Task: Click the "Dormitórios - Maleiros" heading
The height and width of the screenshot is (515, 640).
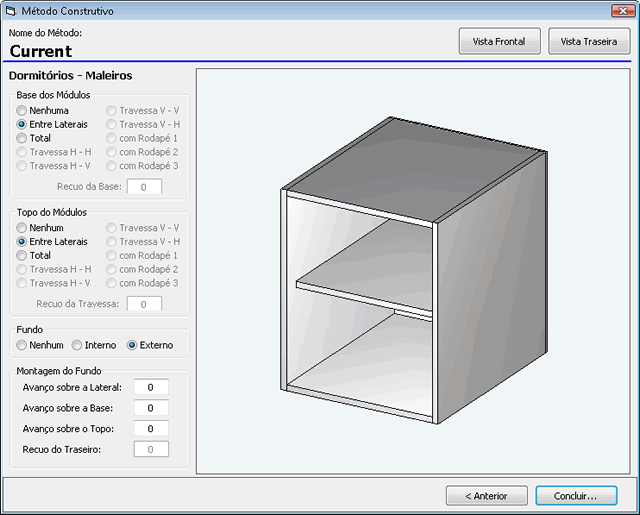Action: click(x=71, y=75)
